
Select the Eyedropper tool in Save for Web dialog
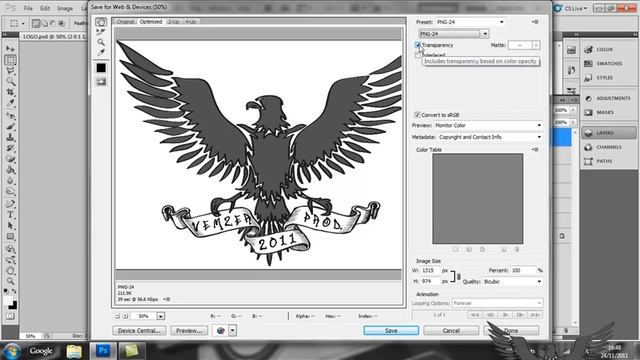[101, 52]
